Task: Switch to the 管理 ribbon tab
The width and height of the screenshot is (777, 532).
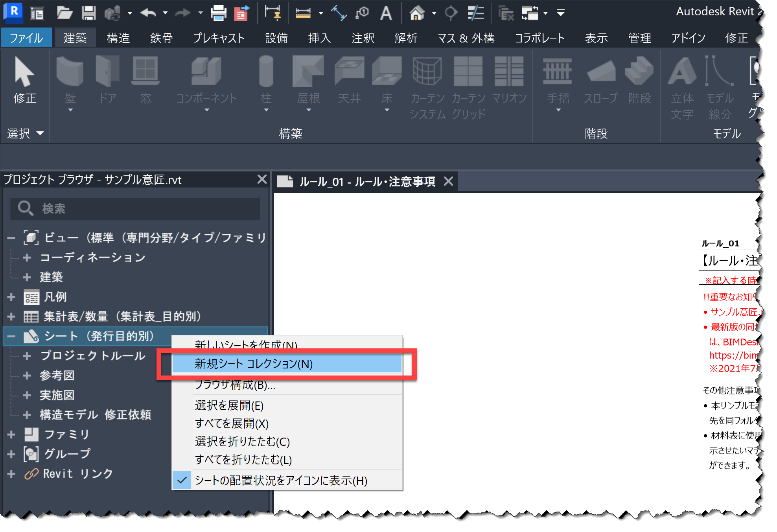Action: (639, 38)
